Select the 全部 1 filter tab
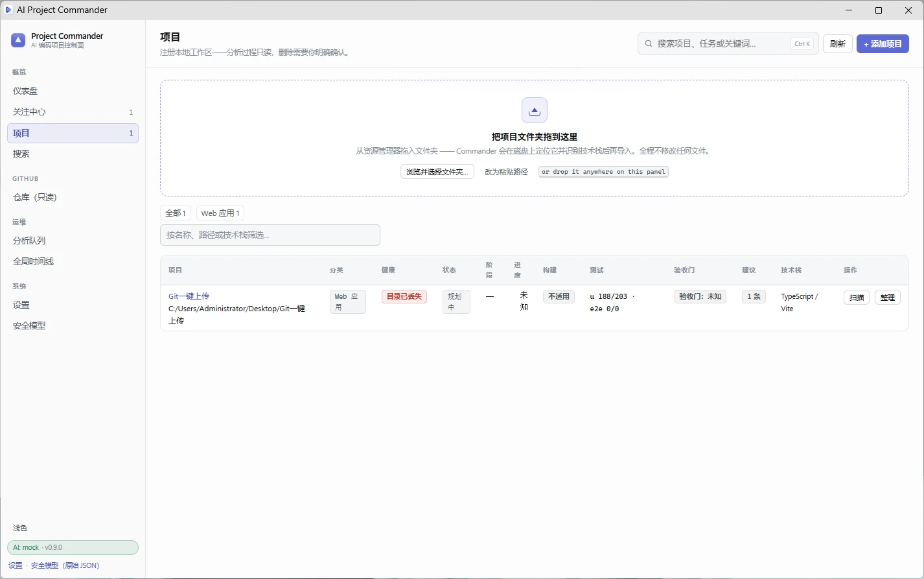 pos(176,213)
